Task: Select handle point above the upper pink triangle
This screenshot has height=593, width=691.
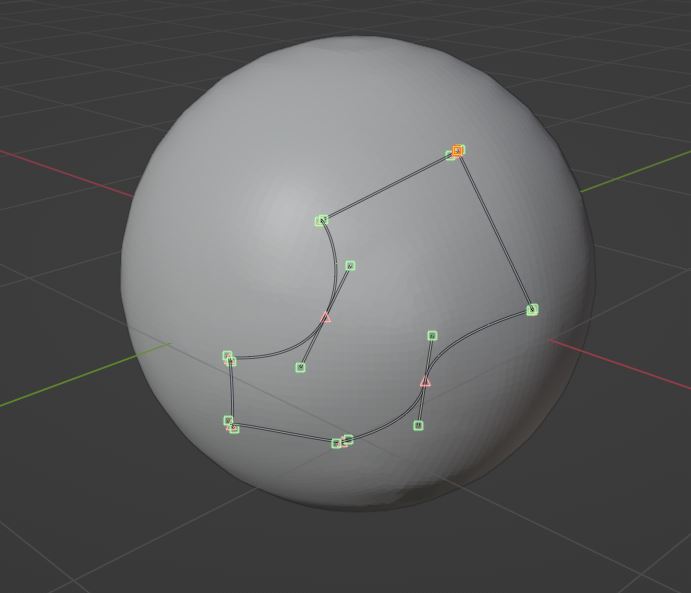Action: 350,266
